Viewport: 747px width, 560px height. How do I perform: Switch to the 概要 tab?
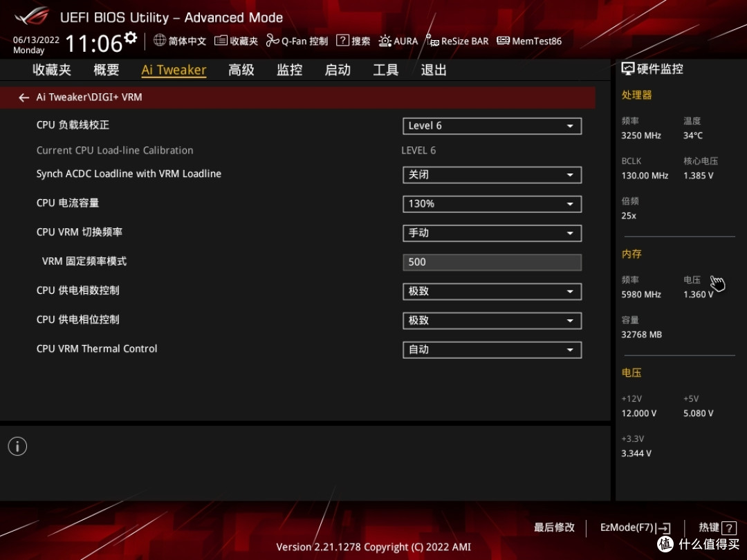[x=107, y=70]
